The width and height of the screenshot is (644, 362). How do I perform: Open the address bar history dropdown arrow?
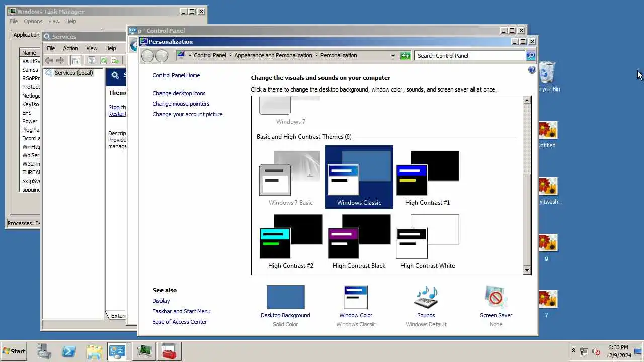(x=393, y=56)
